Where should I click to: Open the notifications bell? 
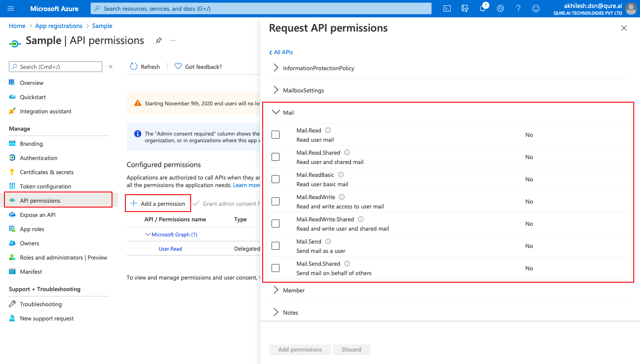pos(483,8)
